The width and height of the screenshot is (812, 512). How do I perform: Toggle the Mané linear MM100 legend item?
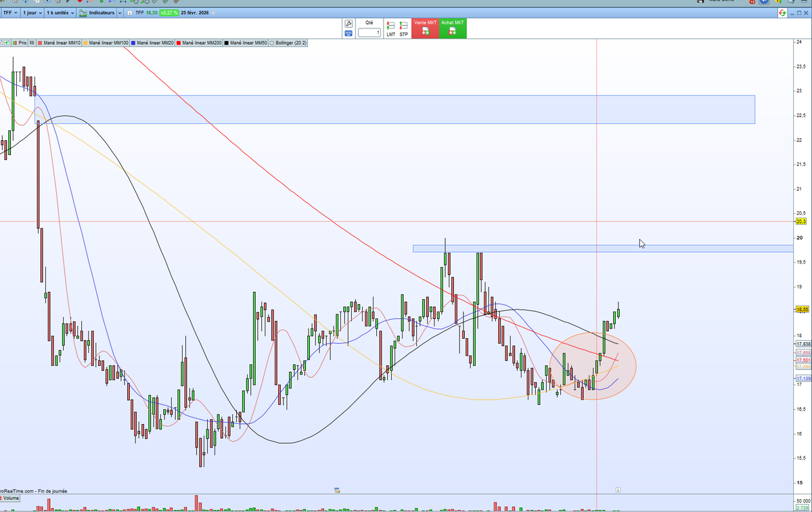click(106, 43)
